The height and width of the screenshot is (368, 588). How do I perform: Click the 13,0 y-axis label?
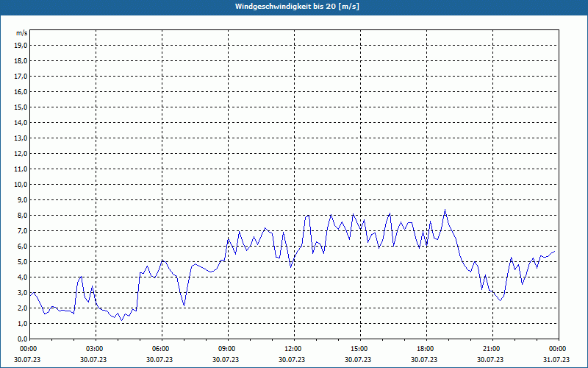21,138
